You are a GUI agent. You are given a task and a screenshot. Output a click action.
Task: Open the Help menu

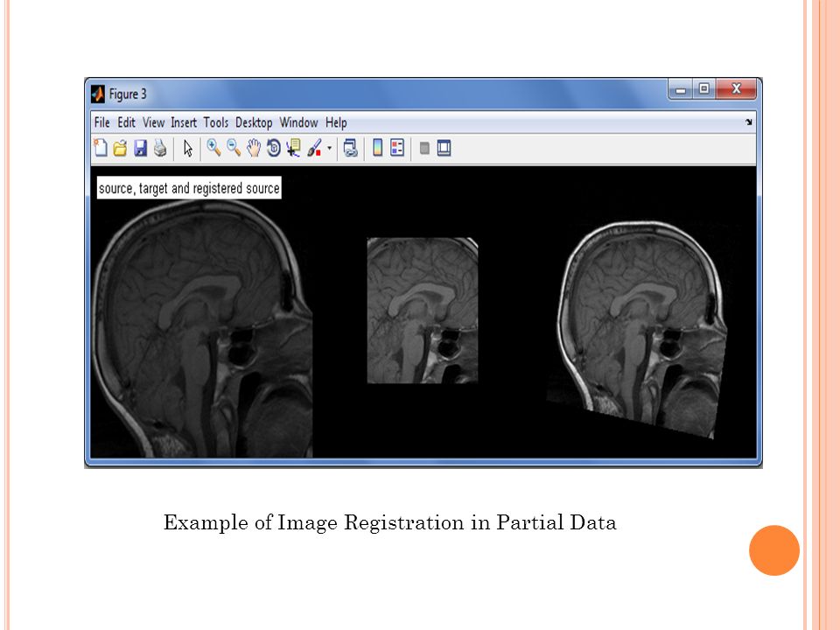click(336, 122)
